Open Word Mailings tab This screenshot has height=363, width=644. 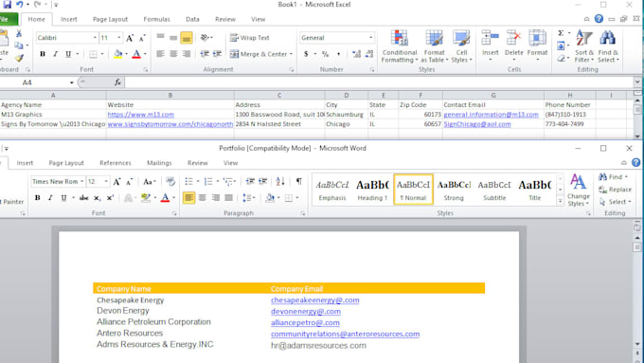[159, 163]
